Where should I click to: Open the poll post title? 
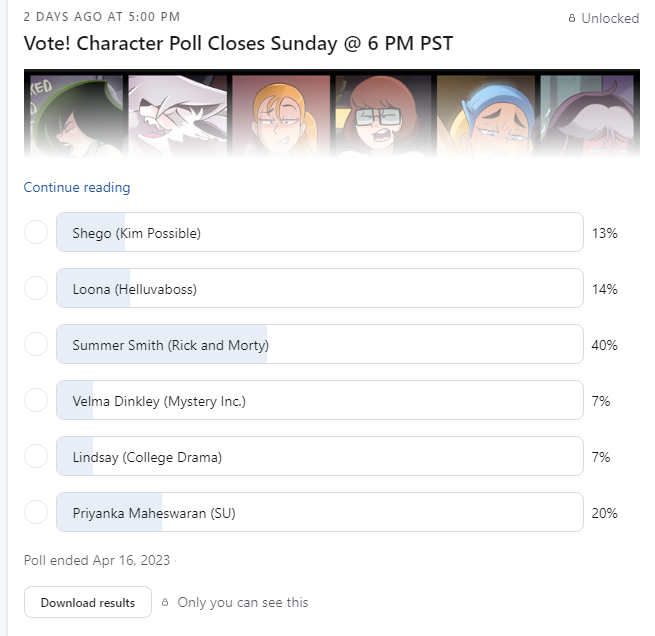tap(238, 43)
